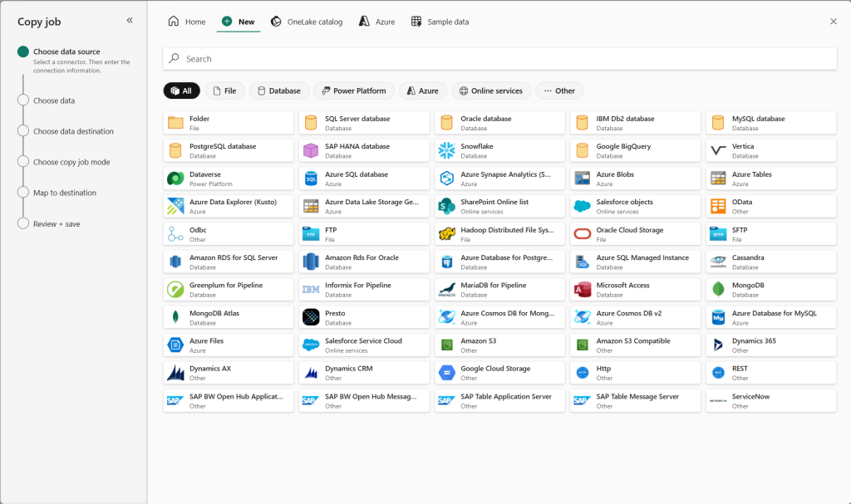Pick the Google Cloud Storage icon
Screen dimensions: 851x504
click(447, 372)
